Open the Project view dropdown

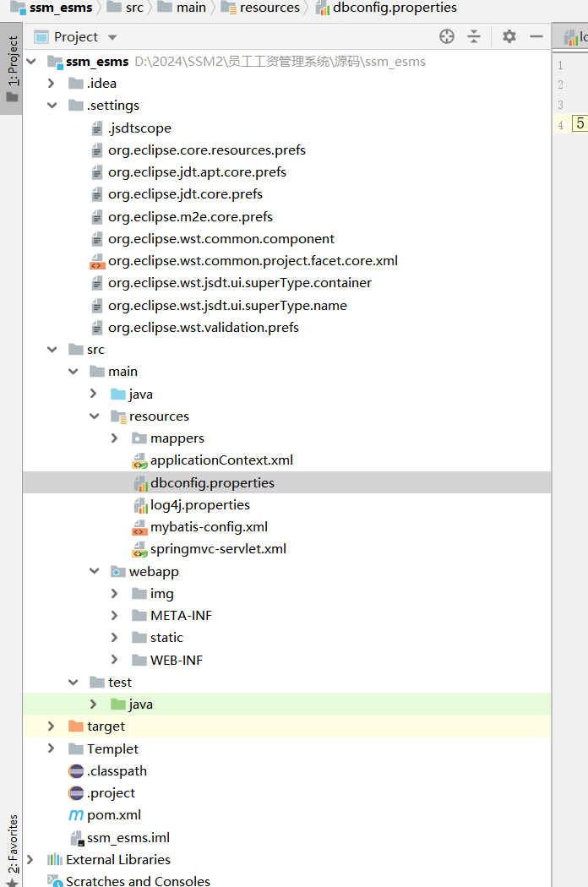[x=112, y=37]
